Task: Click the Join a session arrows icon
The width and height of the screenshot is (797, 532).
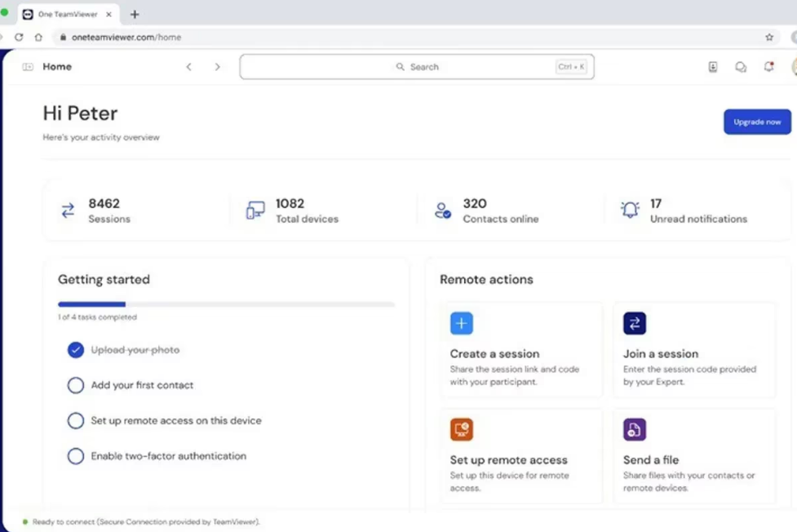Action: click(x=634, y=324)
